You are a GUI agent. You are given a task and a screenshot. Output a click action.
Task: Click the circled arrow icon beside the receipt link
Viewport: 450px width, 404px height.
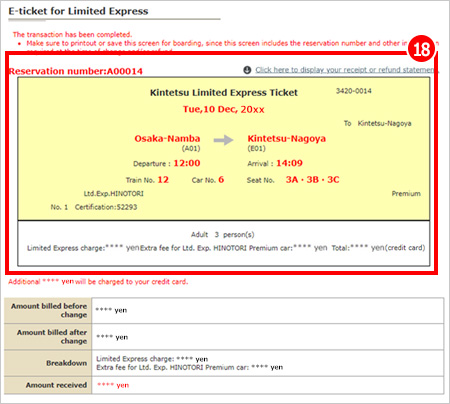click(x=247, y=70)
